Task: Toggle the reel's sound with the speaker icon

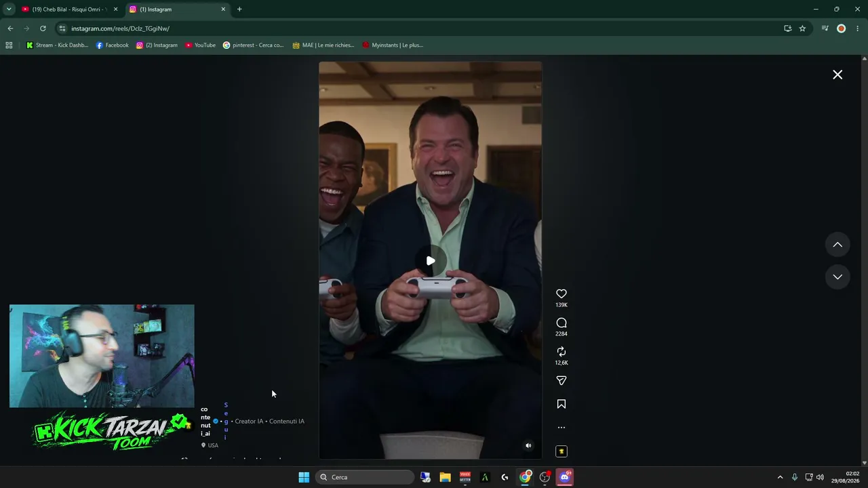Action: click(x=528, y=445)
